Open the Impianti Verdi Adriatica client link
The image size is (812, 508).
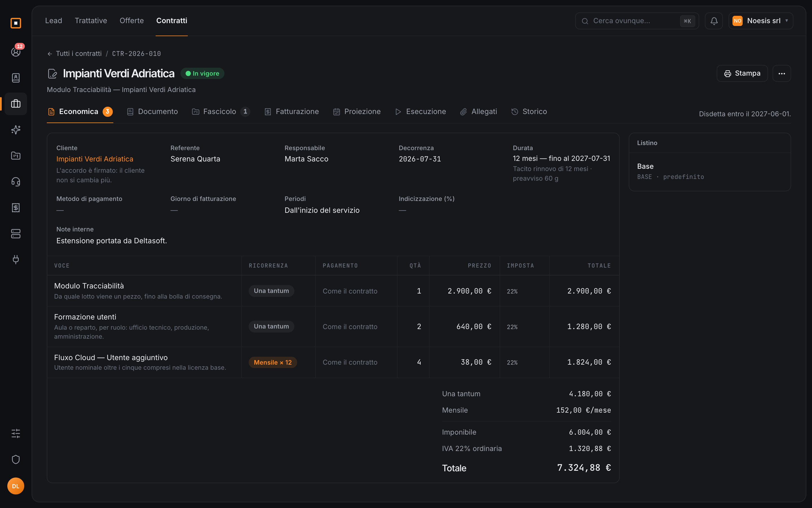[x=95, y=159]
